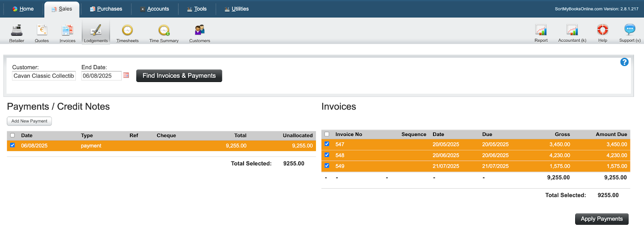Screen dimensions: 644x232
Task: Open the Retailer cash register icon
Action: click(17, 31)
